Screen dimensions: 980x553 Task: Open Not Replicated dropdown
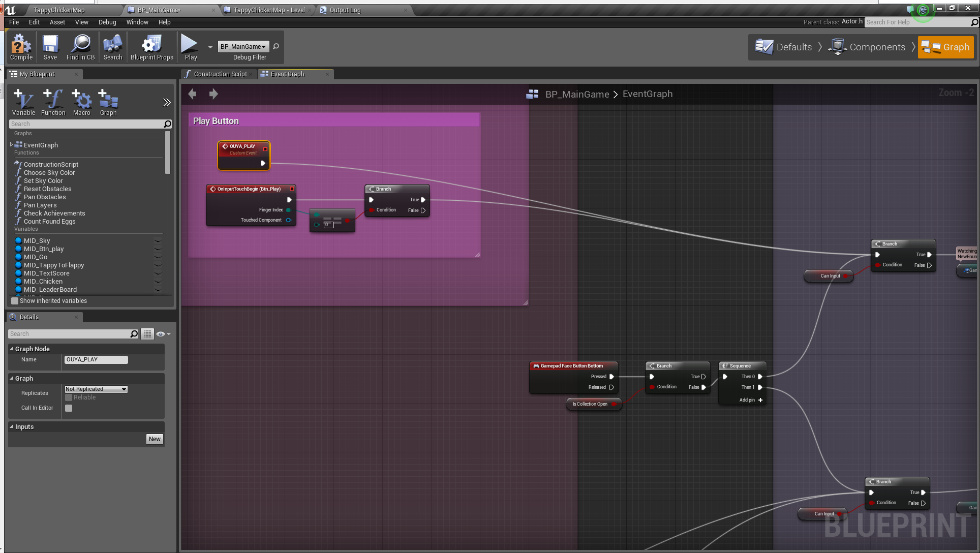click(96, 389)
